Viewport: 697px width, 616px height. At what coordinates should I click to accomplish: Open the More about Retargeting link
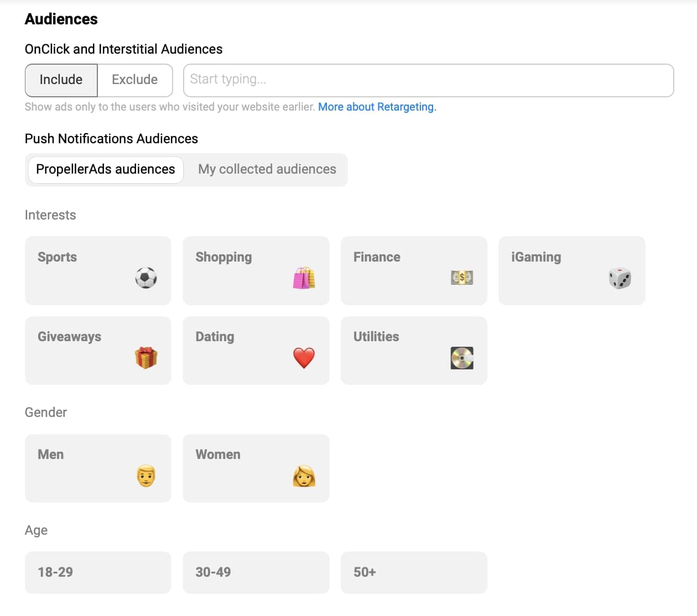tap(377, 107)
